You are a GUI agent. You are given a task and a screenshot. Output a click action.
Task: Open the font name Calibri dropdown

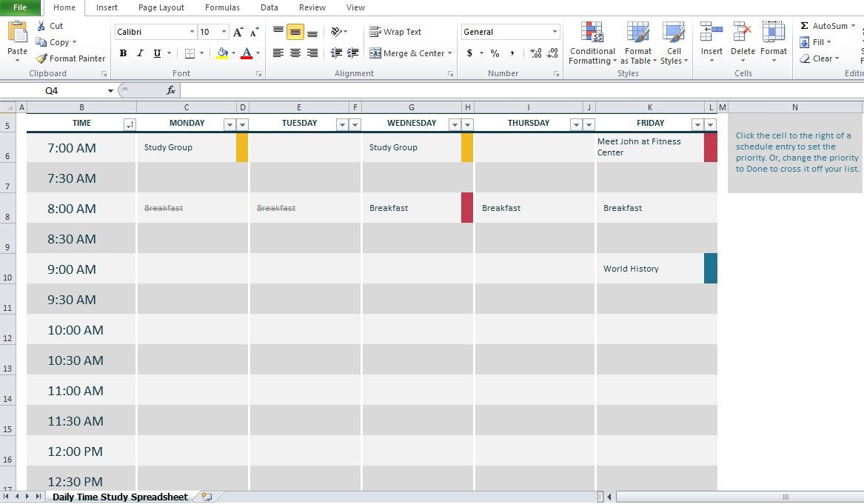pos(192,32)
